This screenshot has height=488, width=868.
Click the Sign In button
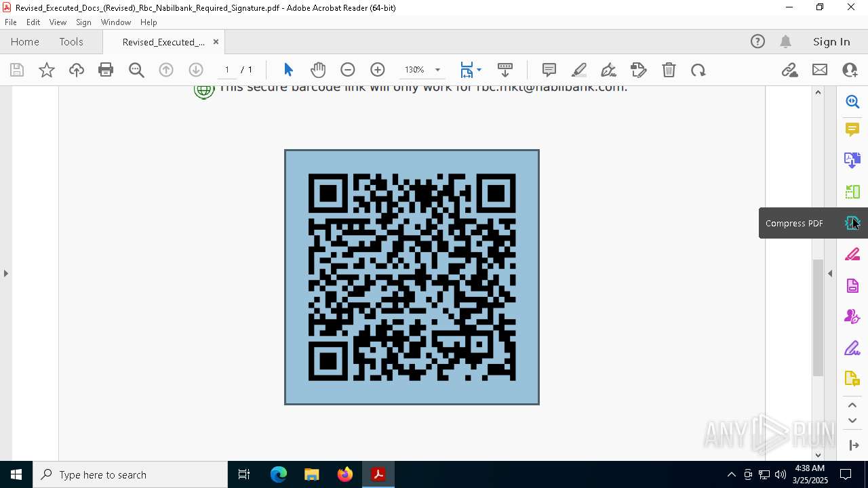pyautogui.click(x=831, y=42)
